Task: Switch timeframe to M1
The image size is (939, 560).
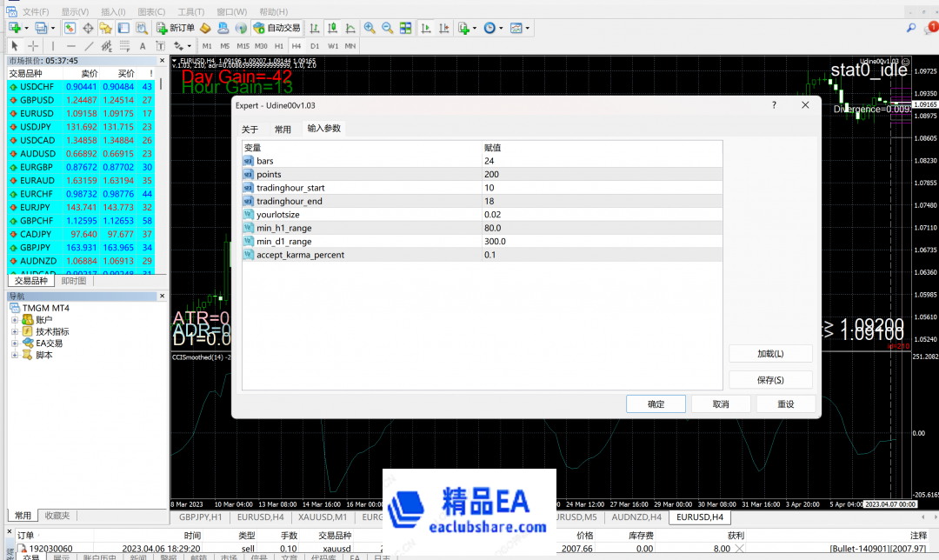Action: pyautogui.click(x=207, y=46)
